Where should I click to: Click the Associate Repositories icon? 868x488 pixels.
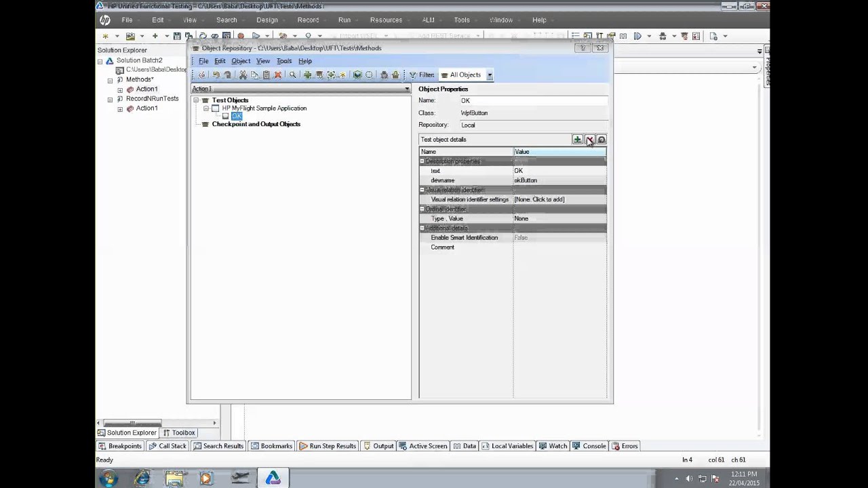[x=395, y=75]
